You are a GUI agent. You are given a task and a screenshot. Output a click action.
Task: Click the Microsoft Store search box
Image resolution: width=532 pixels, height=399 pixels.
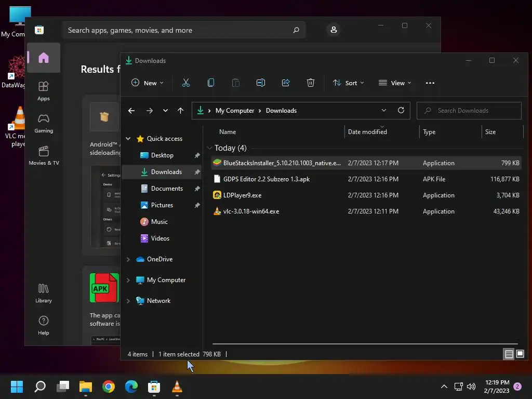pos(183,30)
